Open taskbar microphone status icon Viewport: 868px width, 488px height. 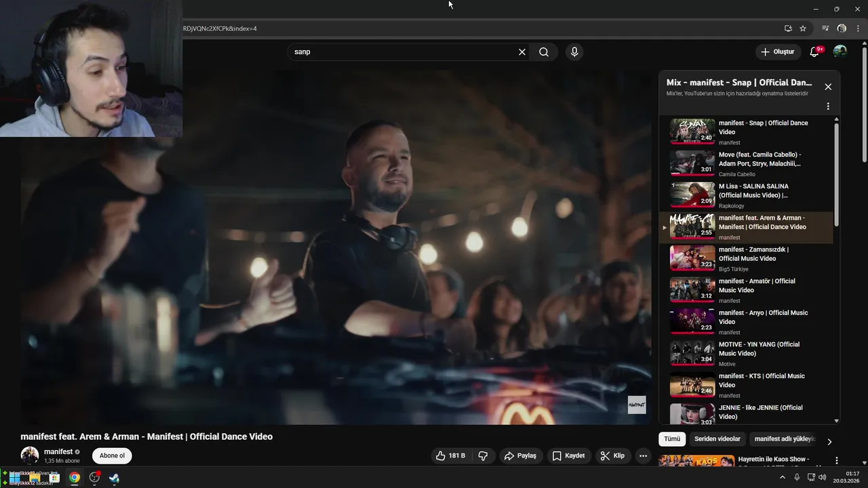click(797, 477)
